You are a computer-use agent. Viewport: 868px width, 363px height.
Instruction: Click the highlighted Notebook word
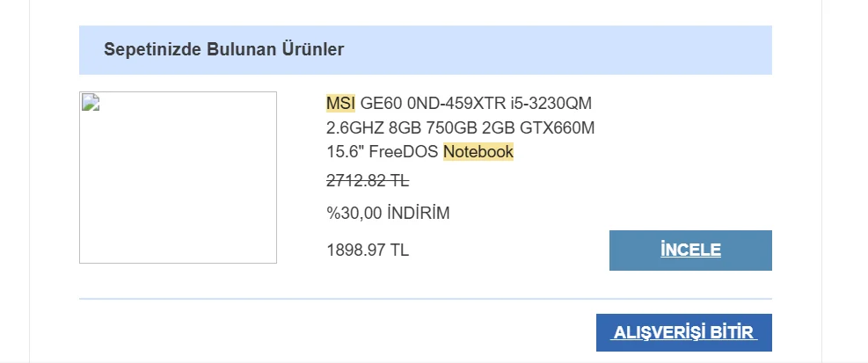(478, 152)
